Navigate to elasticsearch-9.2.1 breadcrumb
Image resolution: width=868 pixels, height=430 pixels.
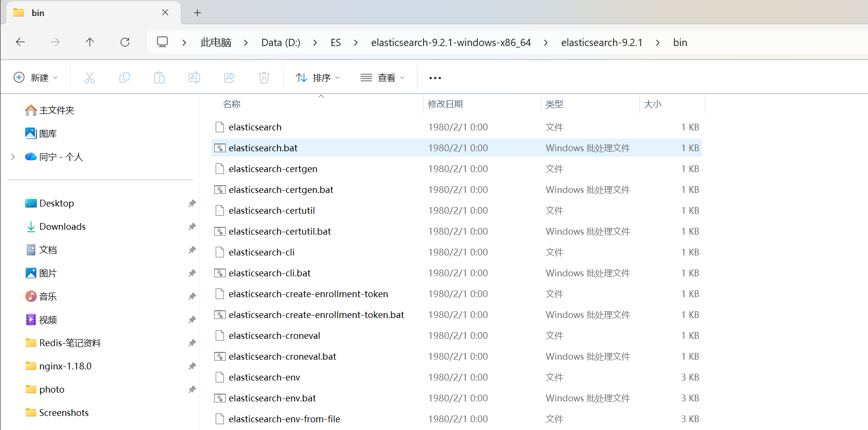pos(602,43)
